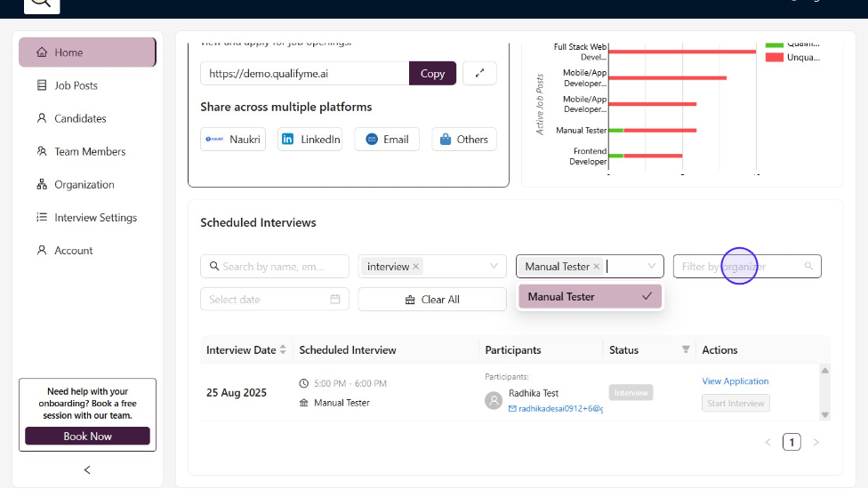868x489 pixels.
Task: Click the Status column filter icon
Action: coord(686,350)
